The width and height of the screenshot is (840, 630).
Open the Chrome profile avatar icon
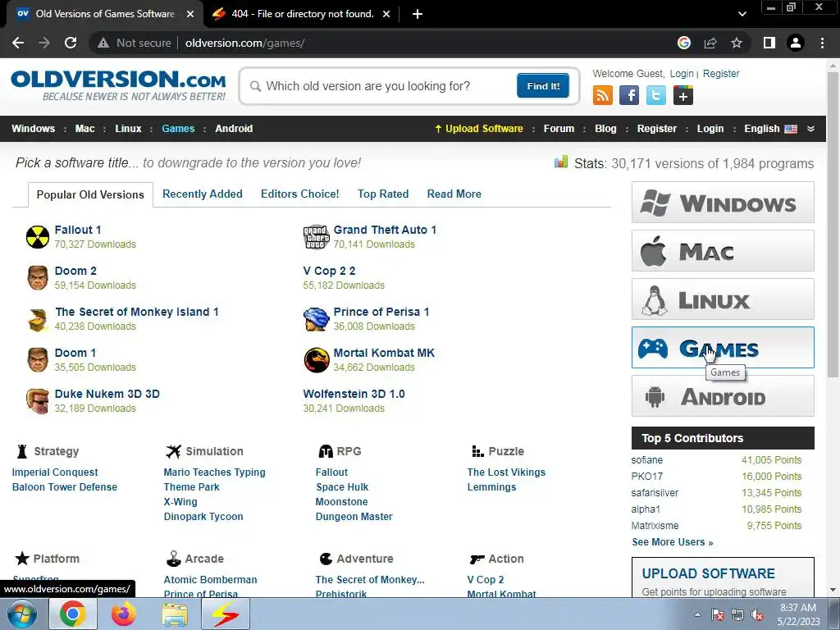coord(796,43)
